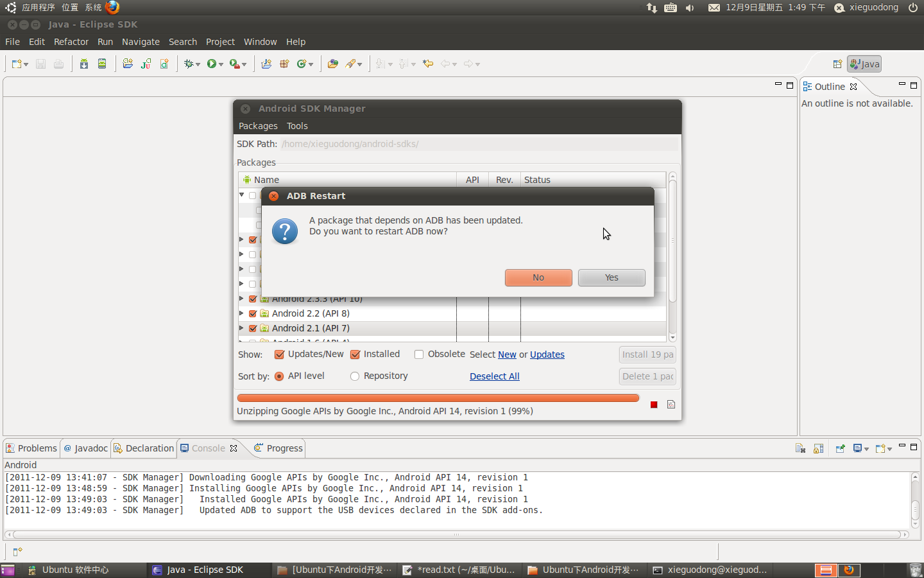
Task: Click the green Run icon in toolbar
Action: (x=211, y=64)
